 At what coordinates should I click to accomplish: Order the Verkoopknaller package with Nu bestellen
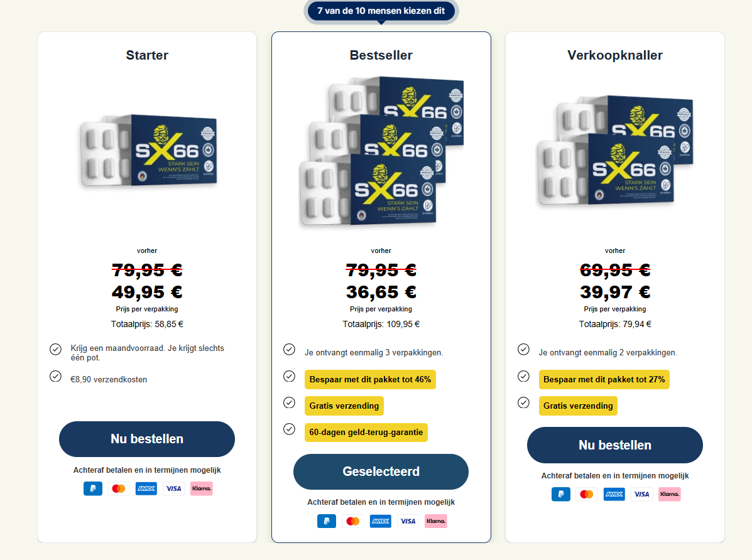(x=614, y=445)
